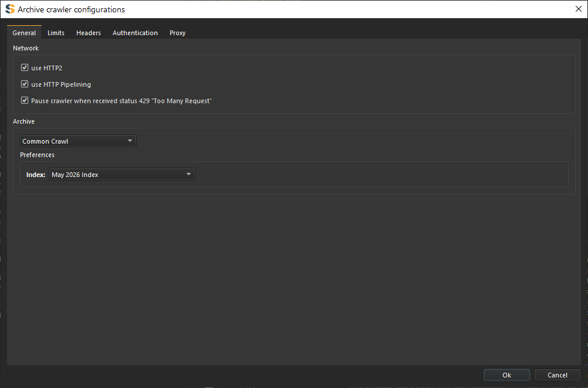
Task: Disable use HTTP Pipelining checkbox
Action: point(25,84)
